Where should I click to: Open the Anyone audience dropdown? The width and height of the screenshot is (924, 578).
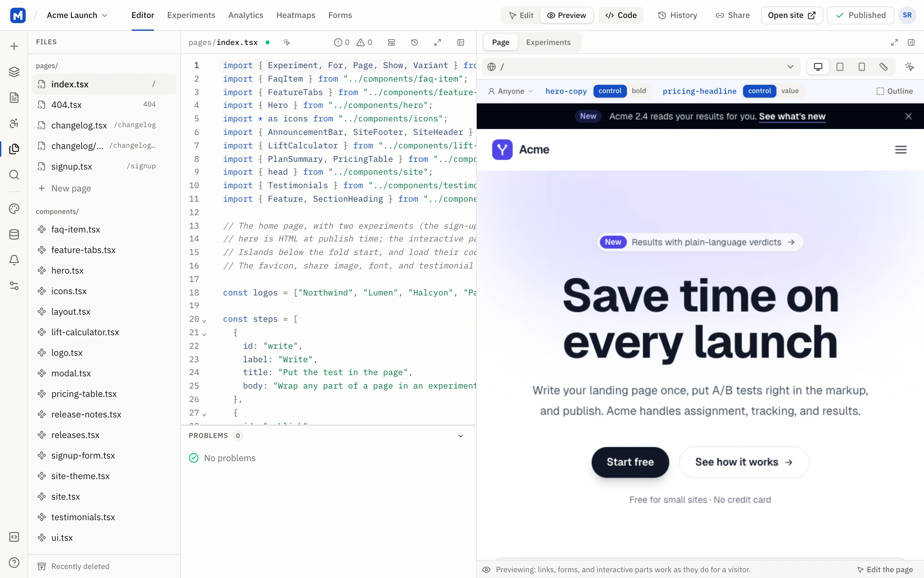510,91
